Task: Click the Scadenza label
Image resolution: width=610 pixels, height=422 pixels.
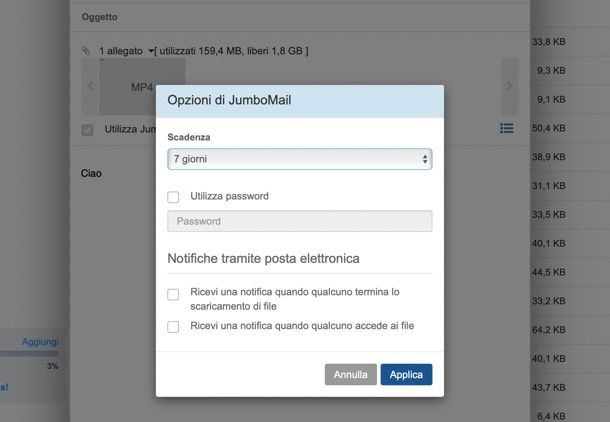Action: [189, 137]
